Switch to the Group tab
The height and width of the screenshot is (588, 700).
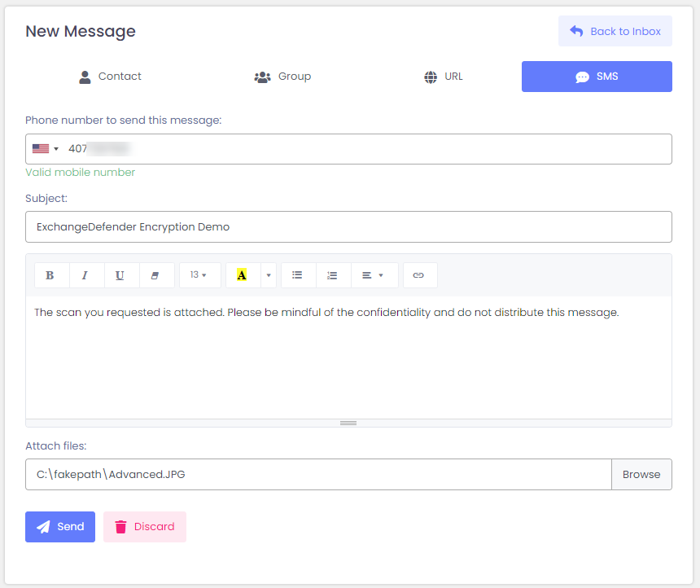(x=282, y=77)
